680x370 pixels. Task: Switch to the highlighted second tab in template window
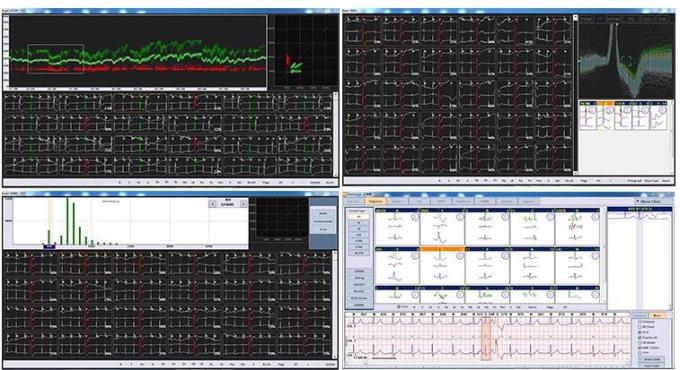376,201
